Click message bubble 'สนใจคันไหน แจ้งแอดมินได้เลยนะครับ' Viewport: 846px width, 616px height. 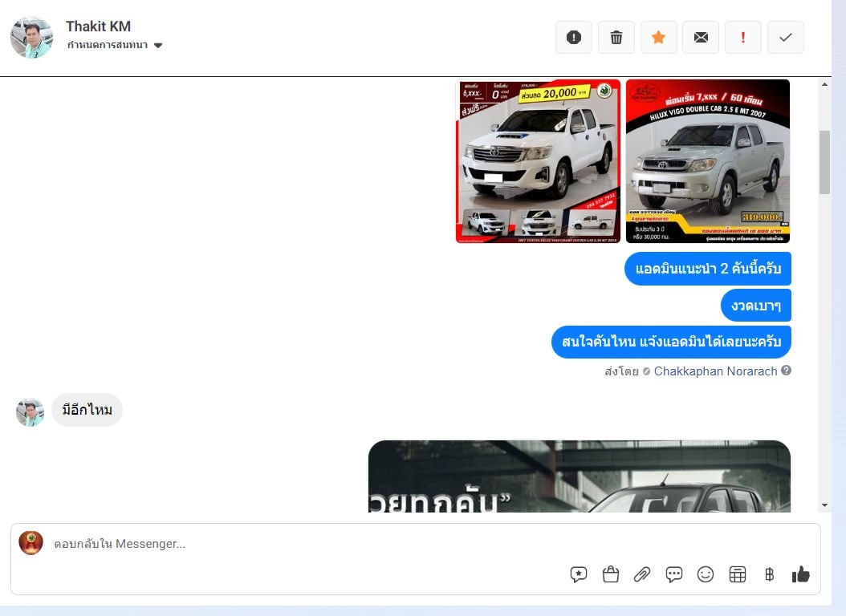[671, 342]
